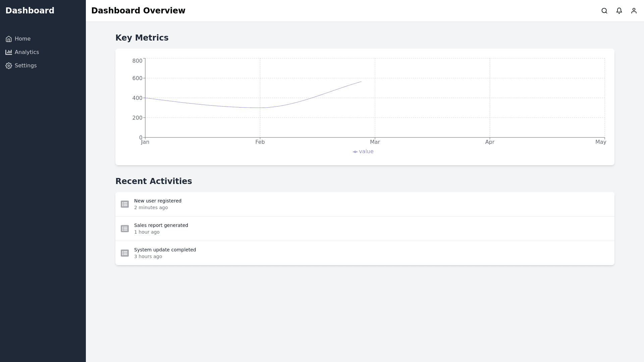Click the Feb label on chart axis

point(260,142)
